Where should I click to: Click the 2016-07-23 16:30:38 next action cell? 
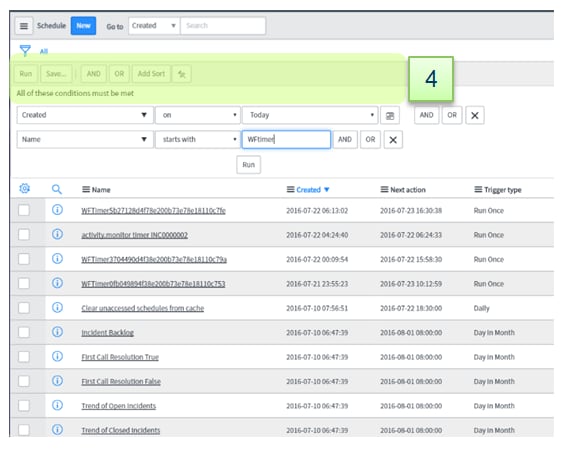tap(411, 211)
